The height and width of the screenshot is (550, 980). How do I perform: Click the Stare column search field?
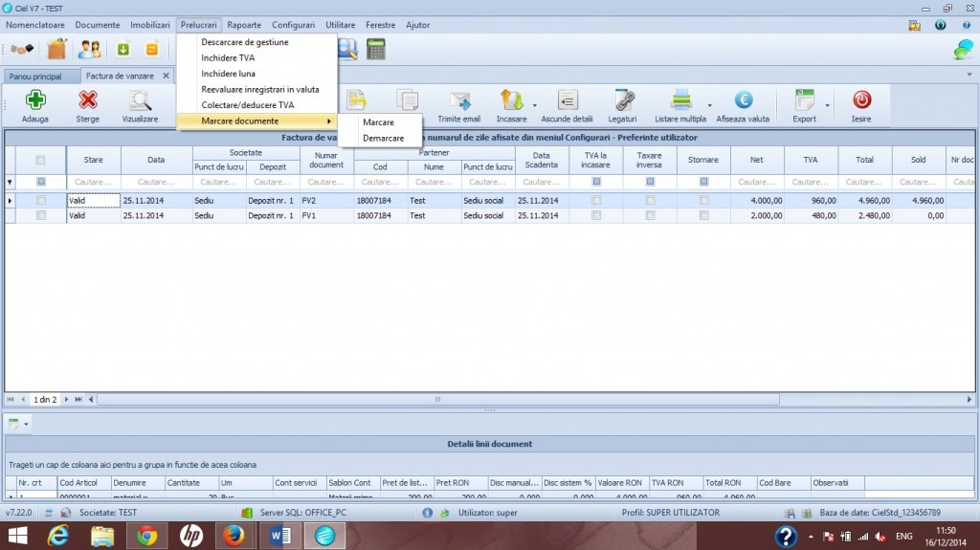[x=93, y=182]
